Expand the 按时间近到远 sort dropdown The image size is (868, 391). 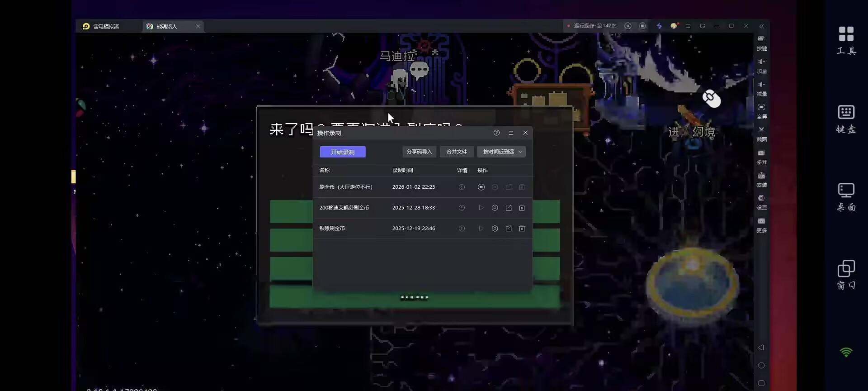coord(501,152)
